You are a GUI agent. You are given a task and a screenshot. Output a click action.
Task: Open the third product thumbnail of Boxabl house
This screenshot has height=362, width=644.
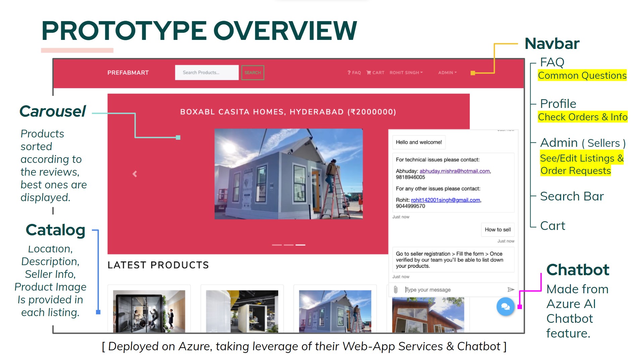(335, 311)
